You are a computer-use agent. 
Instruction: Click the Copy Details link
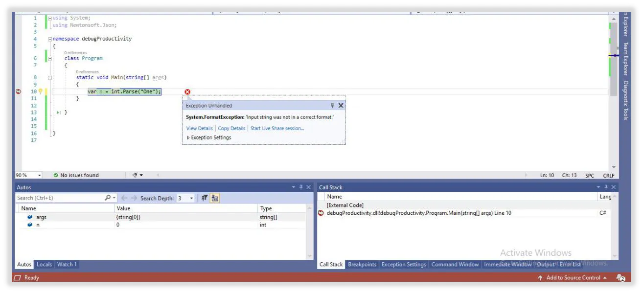click(231, 129)
